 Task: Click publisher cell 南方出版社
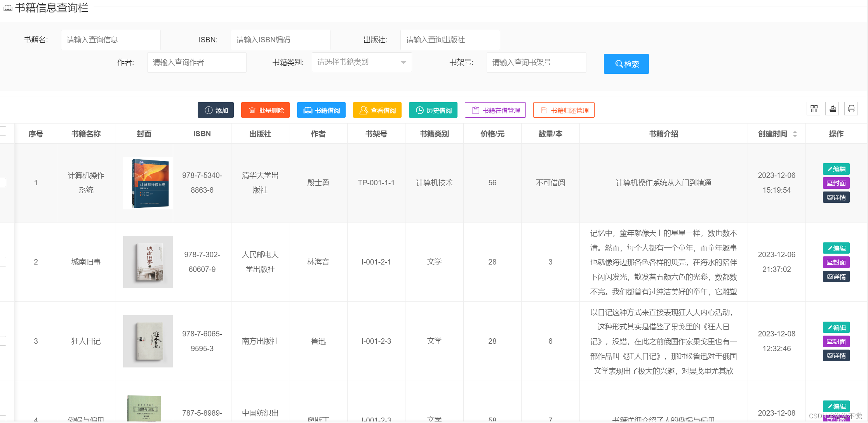260,341
